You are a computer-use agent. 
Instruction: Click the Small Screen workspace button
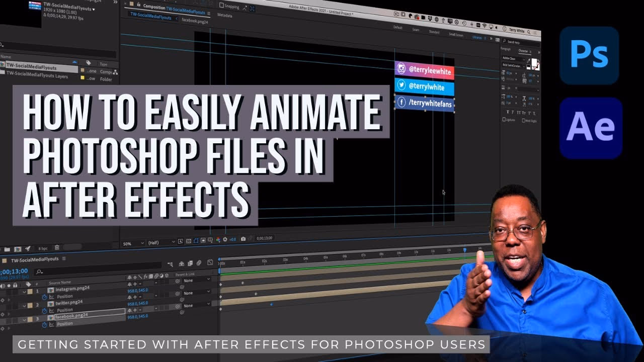pyautogui.click(x=456, y=34)
